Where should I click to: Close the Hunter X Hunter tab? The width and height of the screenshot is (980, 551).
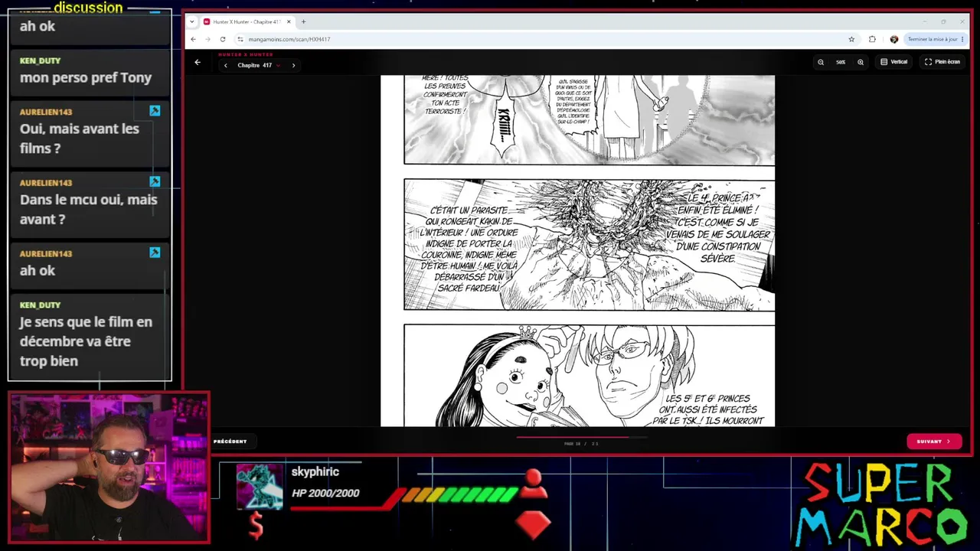[x=289, y=21]
